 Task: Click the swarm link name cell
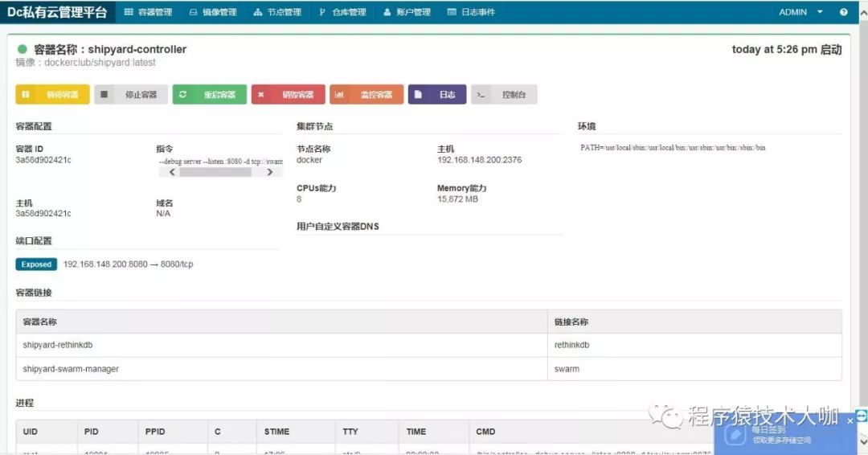[x=567, y=369]
